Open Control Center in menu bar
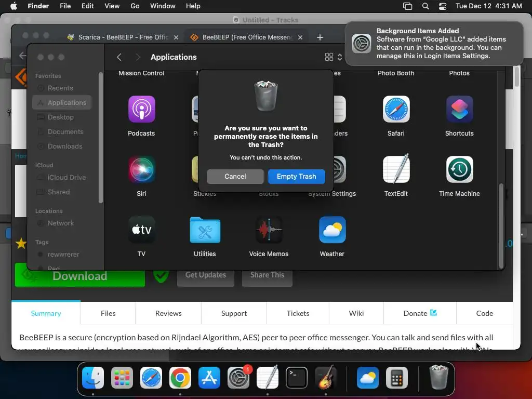The image size is (532, 399). pos(443,6)
